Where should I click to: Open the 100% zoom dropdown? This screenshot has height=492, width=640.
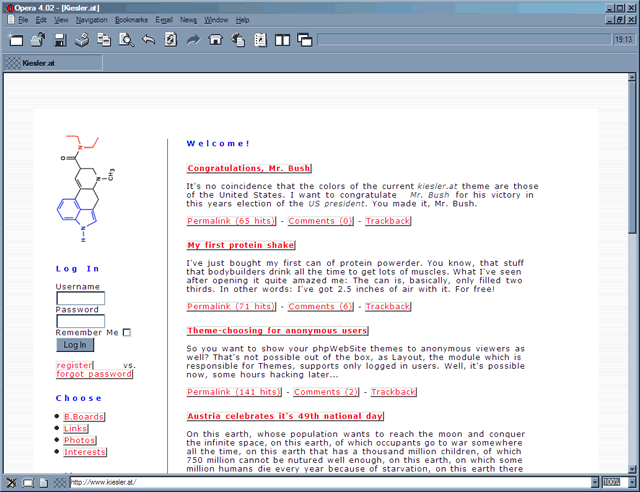pyautogui.click(x=632, y=483)
